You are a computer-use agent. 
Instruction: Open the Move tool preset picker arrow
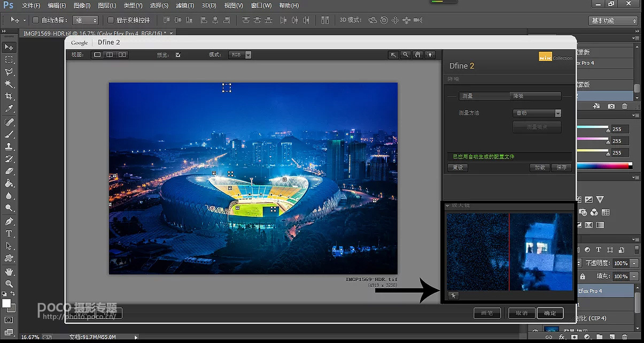24,20
